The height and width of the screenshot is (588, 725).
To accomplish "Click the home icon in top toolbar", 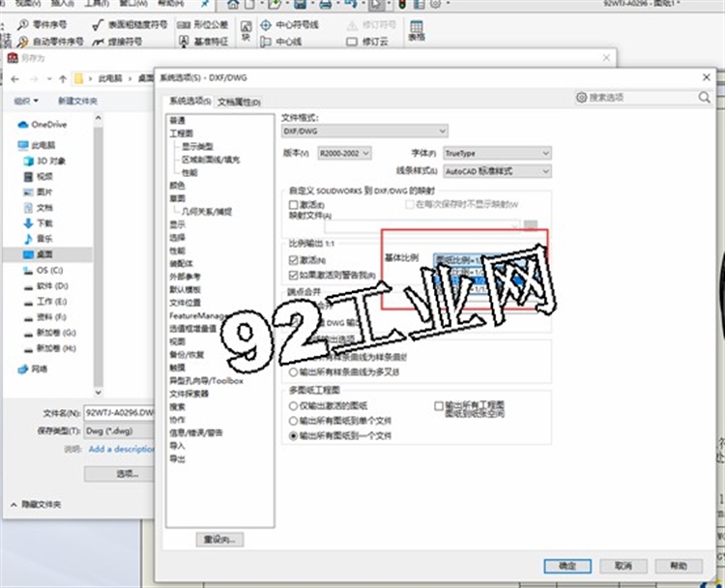I will coord(234,4).
